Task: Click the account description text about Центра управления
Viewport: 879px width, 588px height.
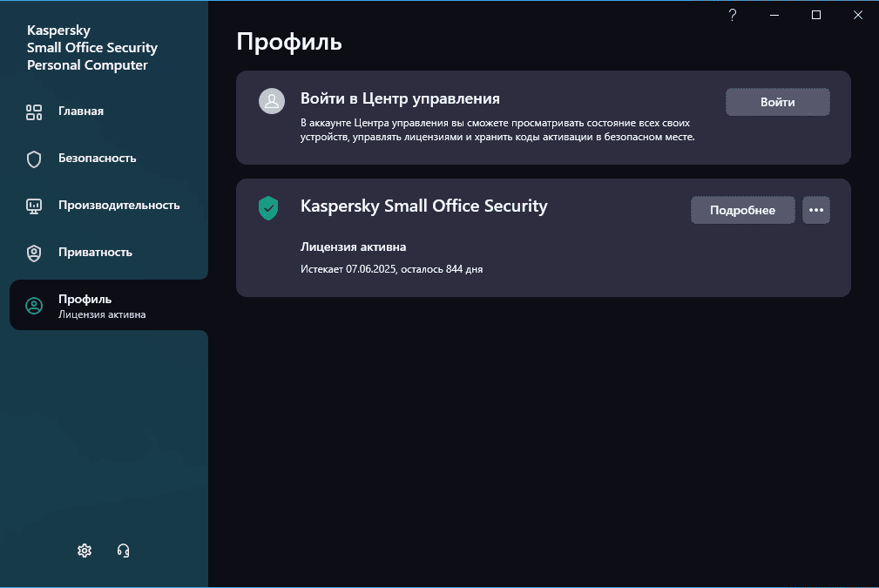Action: click(x=497, y=130)
